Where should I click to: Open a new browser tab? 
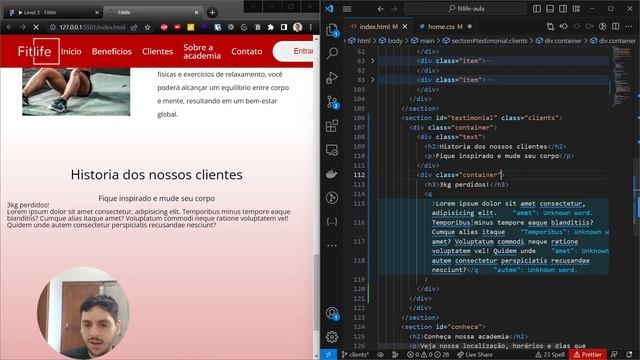(212, 13)
